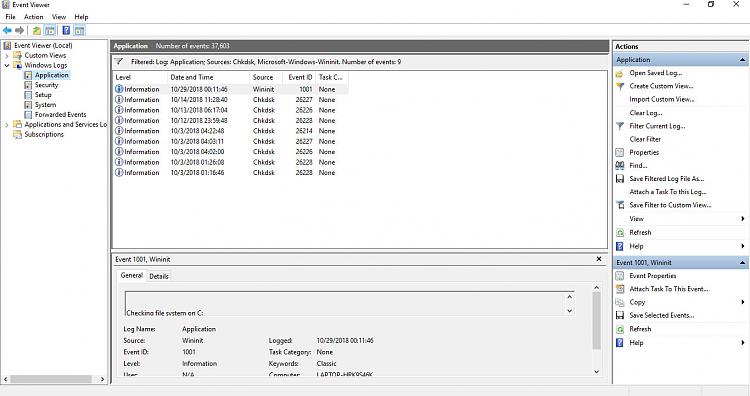Click event description text box down arrow
This screenshot has height=396, width=750.
click(x=570, y=311)
